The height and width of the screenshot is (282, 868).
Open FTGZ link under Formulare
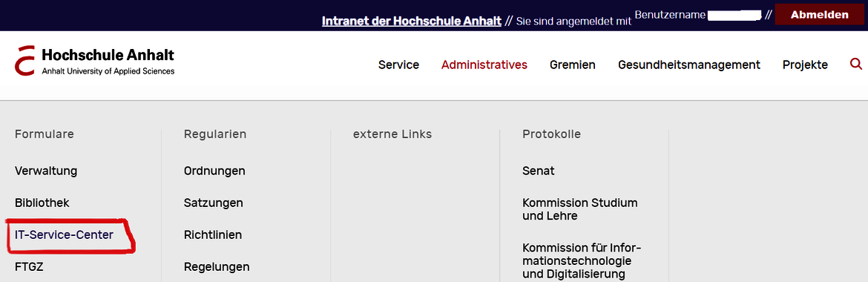[30, 267]
